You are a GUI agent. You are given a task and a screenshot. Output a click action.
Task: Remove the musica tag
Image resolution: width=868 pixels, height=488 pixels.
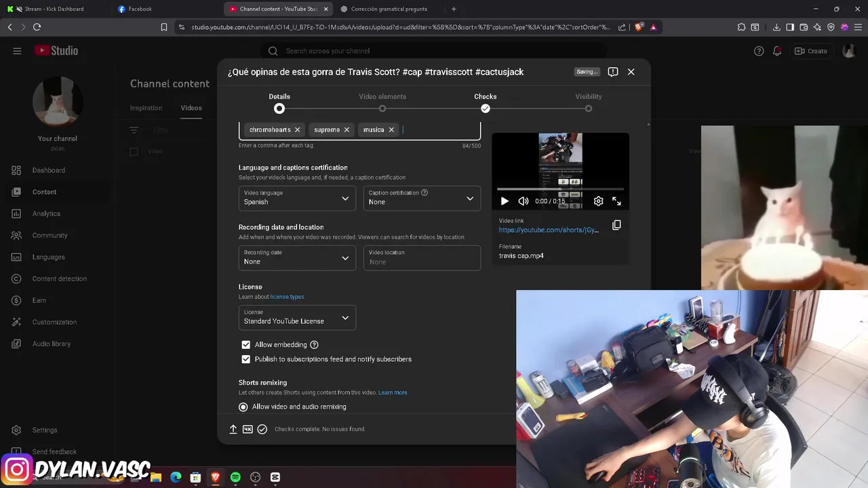[391, 129]
